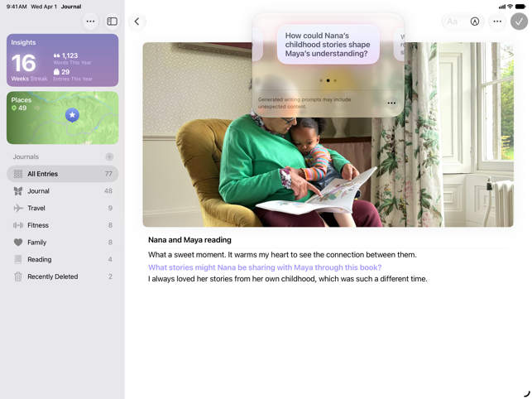Screen dimensions: 532x399
Task: Select the Family journal heart icon
Action: pos(18,242)
